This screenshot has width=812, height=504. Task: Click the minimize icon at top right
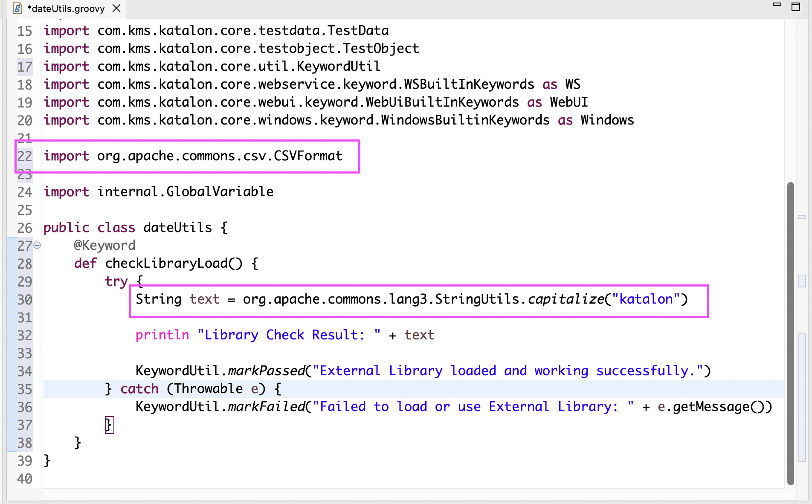point(777,4)
